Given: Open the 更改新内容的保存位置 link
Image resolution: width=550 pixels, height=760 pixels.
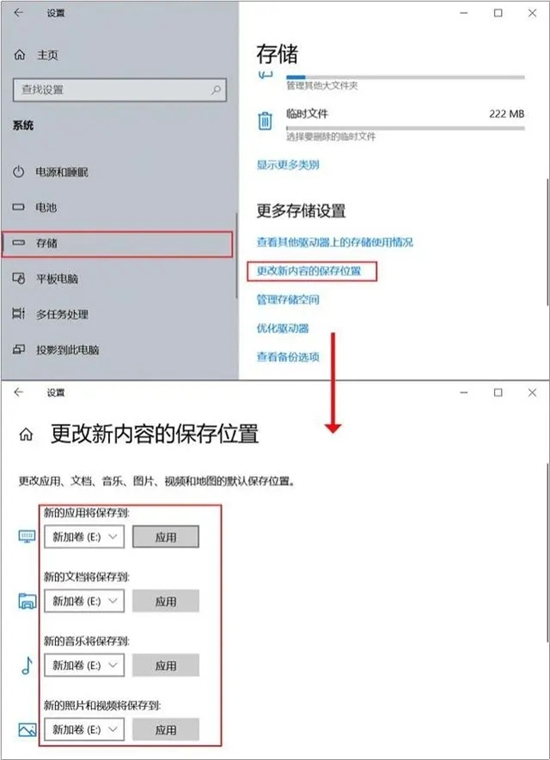Looking at the screenshot, I should 309,270.
